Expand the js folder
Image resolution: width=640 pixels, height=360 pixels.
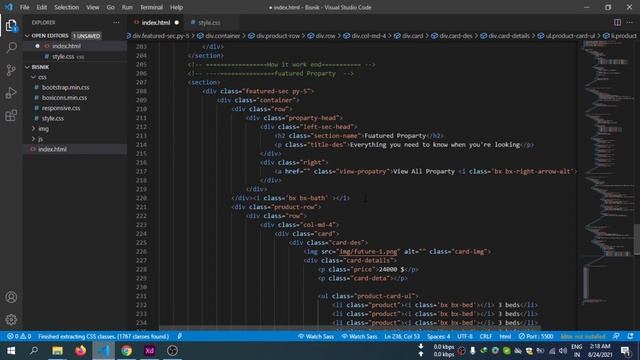point(33,139)
